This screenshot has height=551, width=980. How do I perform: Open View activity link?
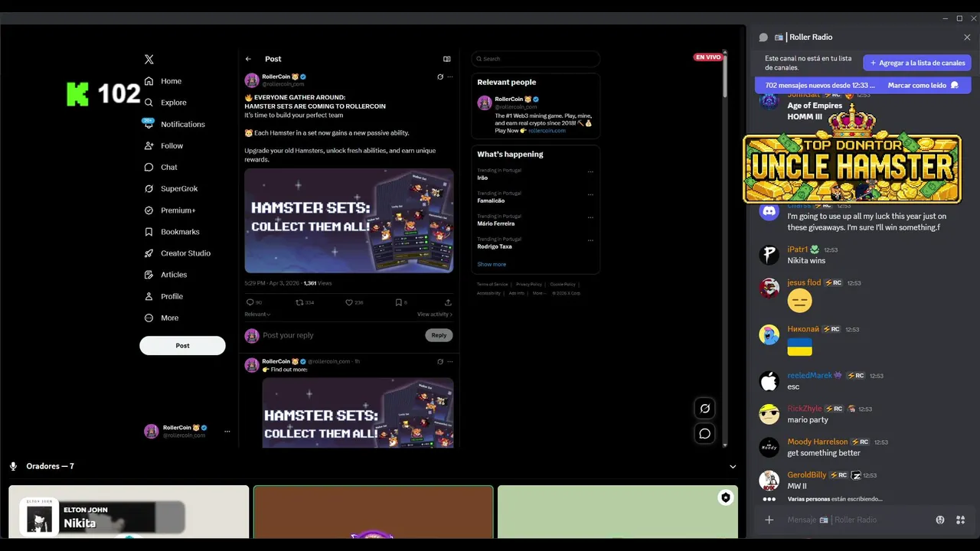click(x=435, y=315)
